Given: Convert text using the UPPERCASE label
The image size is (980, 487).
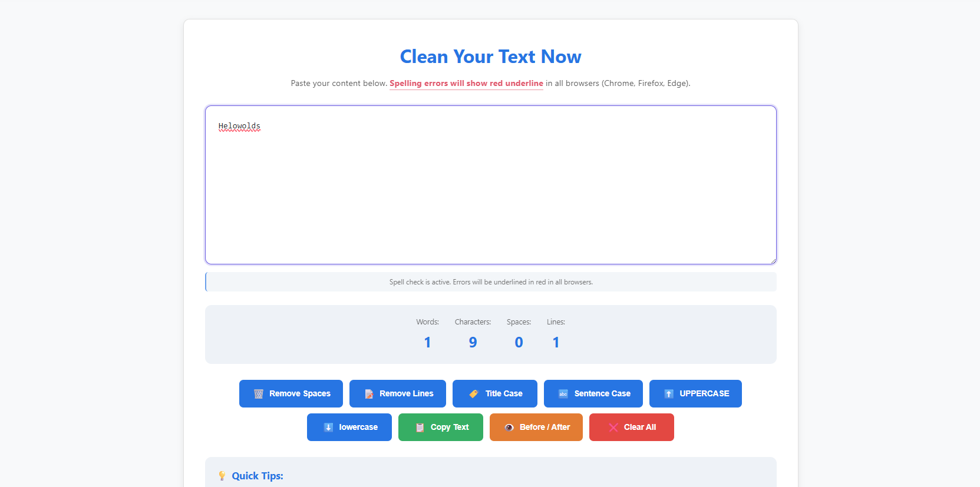Looking at the screenshot, I should [x=704, y=393].
